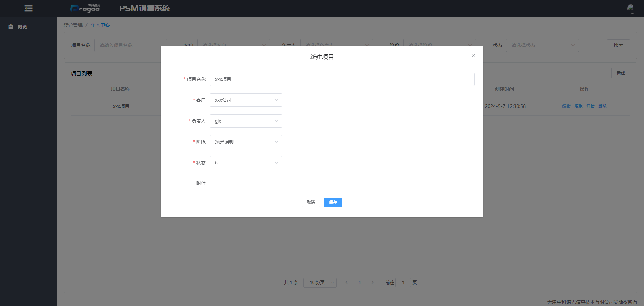The width and height of the screenshot is (644, 306).
Task: Expand the 客户 dropdown showing xxx公司
Action: 246,100
